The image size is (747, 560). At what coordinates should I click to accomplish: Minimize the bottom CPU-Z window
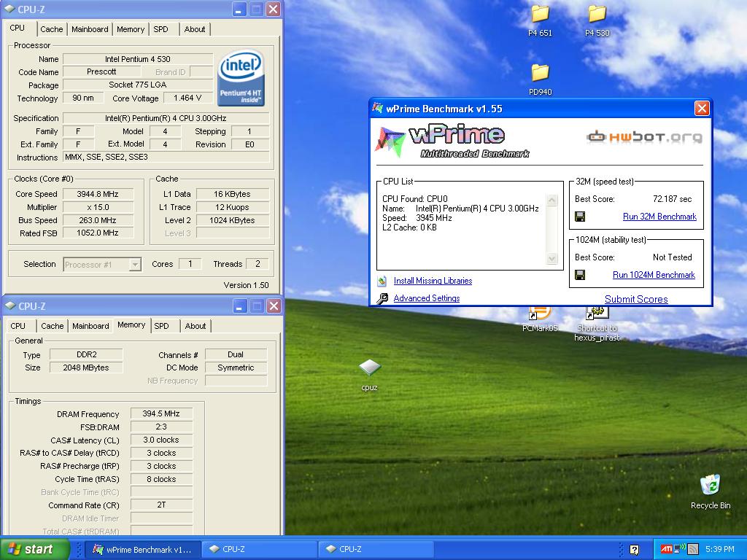pos(239,306)
